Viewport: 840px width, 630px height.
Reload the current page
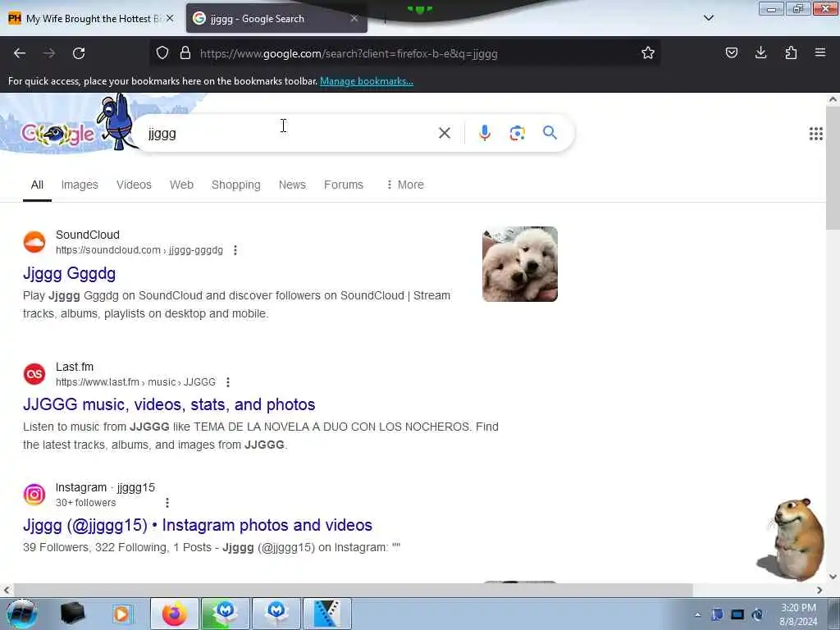tap(79, 53)
